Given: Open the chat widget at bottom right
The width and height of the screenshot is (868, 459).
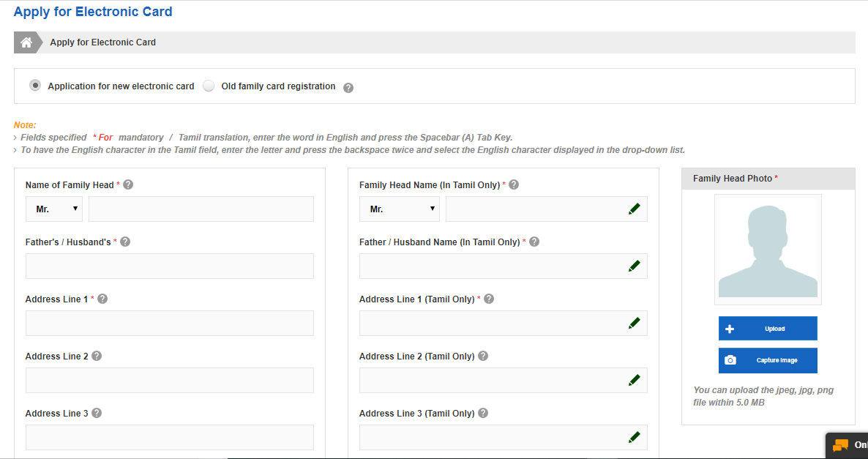Looking at the screenshot, I should point(849,445).
